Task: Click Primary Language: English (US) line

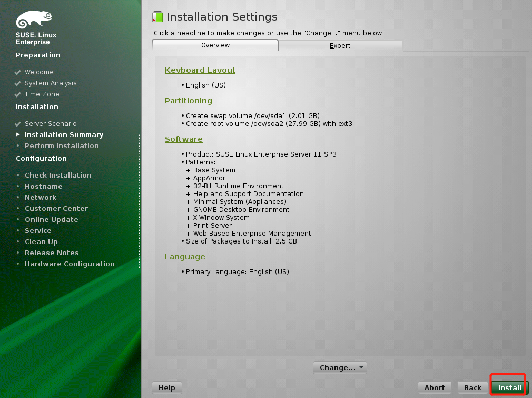Action: point(237,272)
